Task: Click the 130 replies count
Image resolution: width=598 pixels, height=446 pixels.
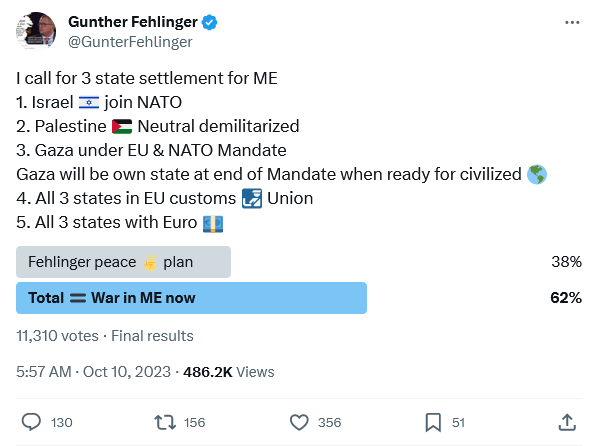Action: [61, 423]
